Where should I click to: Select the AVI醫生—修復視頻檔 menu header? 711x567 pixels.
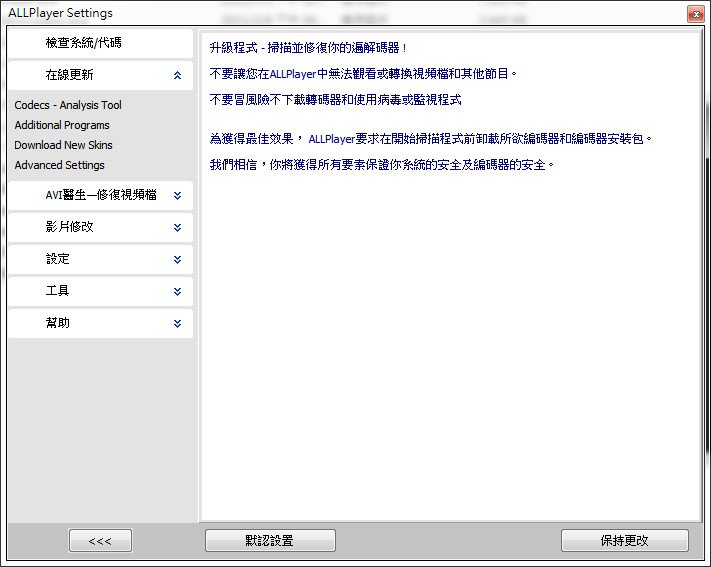coord(100,196)
